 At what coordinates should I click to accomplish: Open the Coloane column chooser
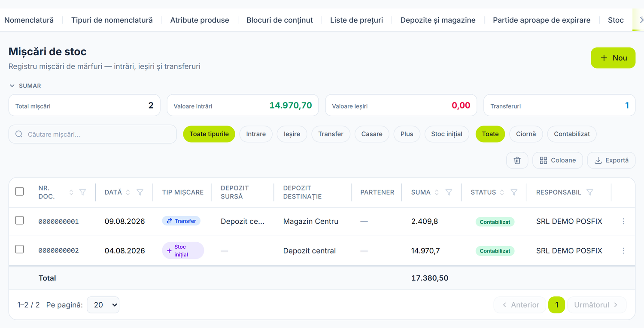[558, 160]
